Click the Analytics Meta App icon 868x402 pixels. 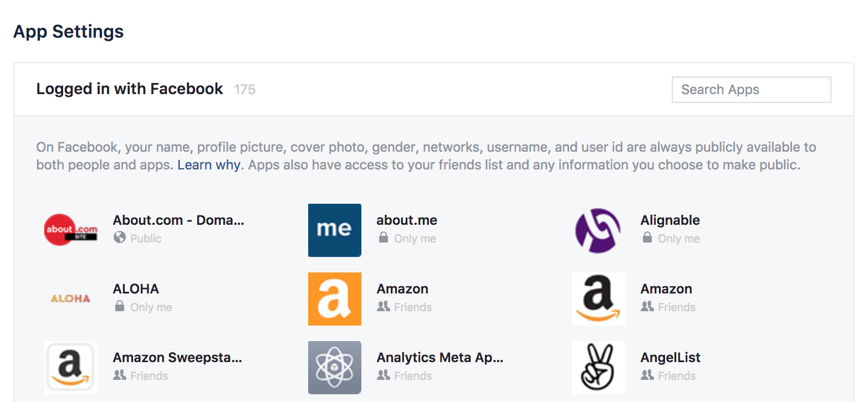coord(334,367)
